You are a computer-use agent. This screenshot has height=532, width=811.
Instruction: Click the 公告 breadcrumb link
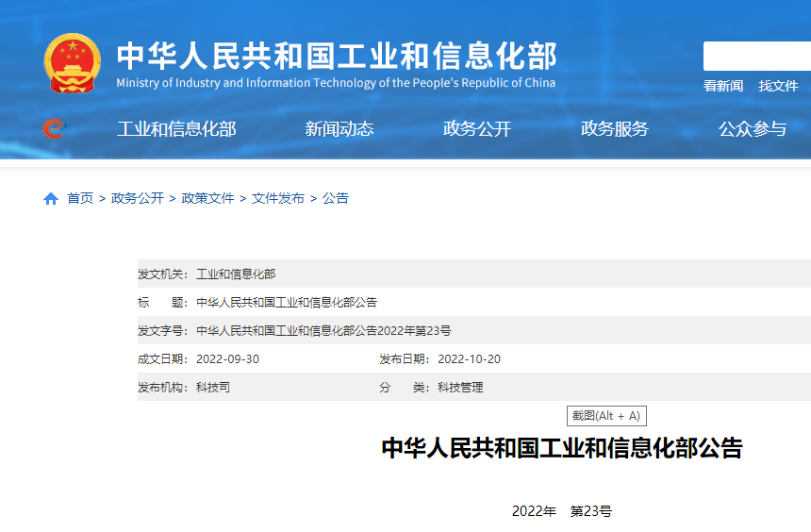336,198
